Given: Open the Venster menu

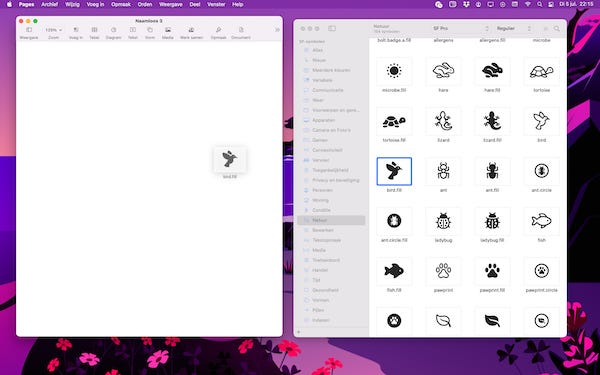Looking at the screenshot, I should (x=216, y=5).
